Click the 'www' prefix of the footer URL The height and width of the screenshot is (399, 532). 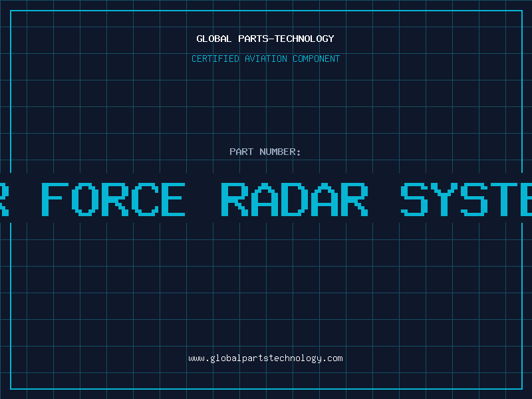click(196, 358)
